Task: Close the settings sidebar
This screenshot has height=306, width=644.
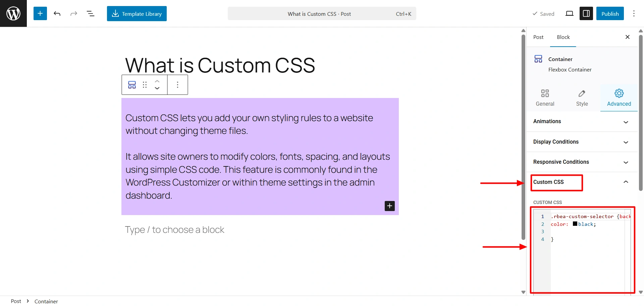Action: [x=628, y=37]
